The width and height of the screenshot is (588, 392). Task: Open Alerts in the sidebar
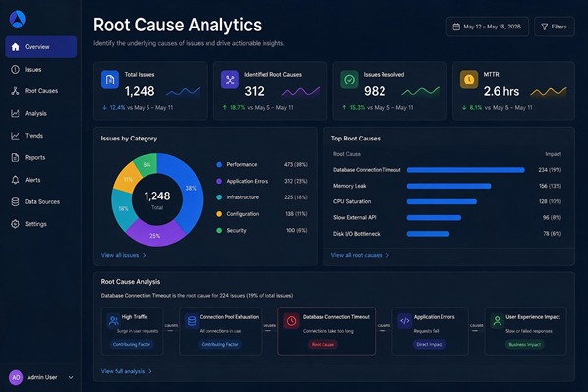tap(41, 180)
